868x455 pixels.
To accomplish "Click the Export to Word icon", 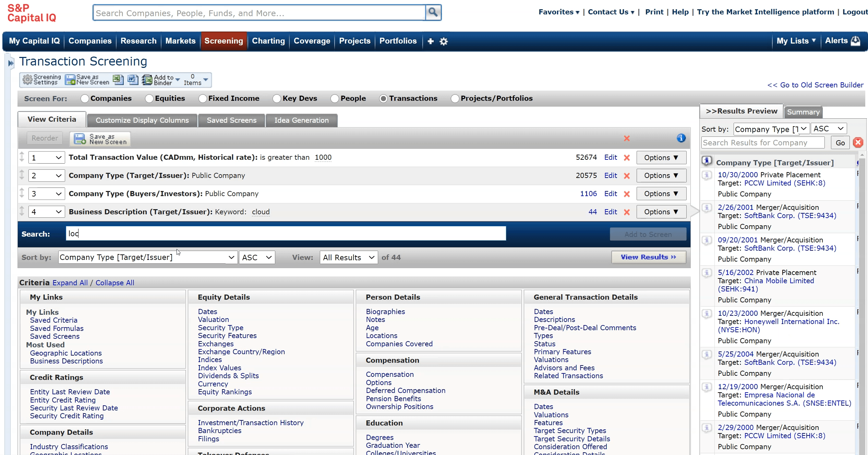I will [133, 80].
